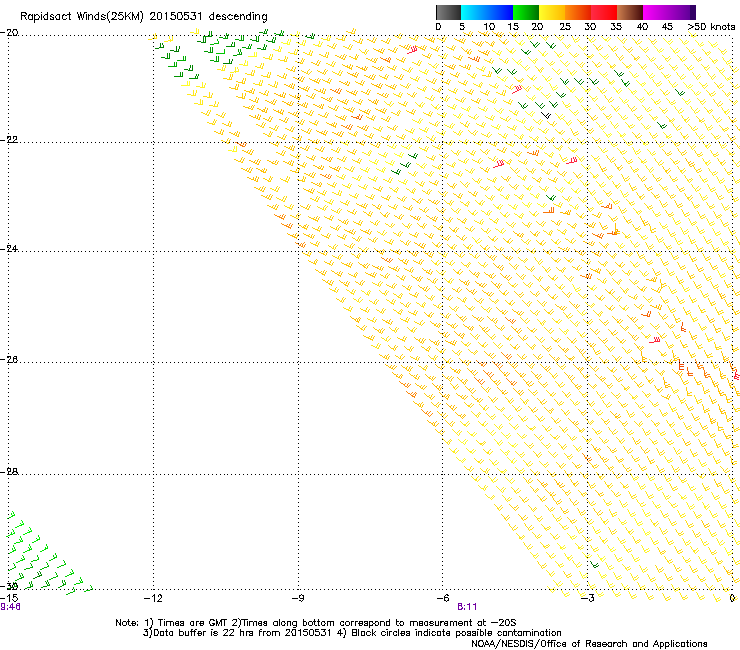Click the -15 longitude axis label

[9, 598]
